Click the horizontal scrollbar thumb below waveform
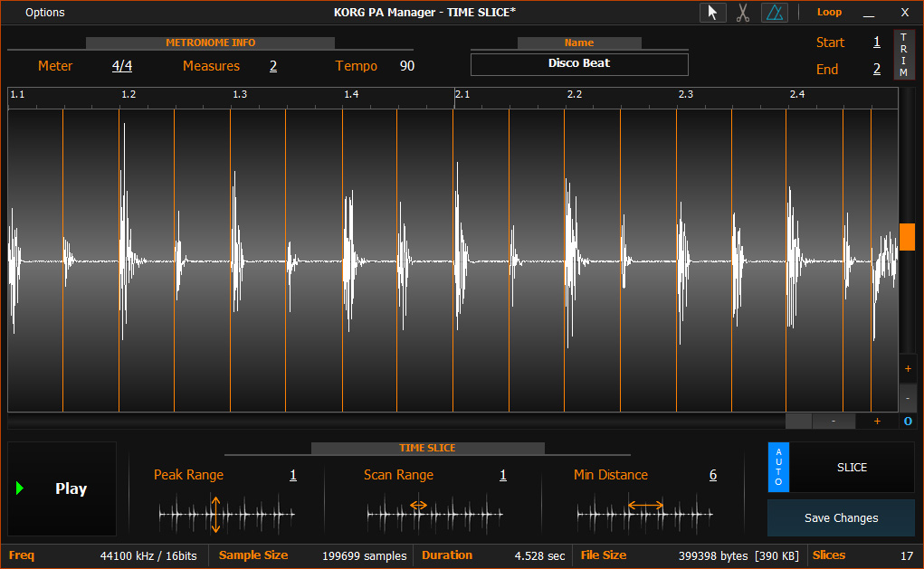Image resolution: width=924 pixels, height=569 pixels. click(x=799, y=422)
